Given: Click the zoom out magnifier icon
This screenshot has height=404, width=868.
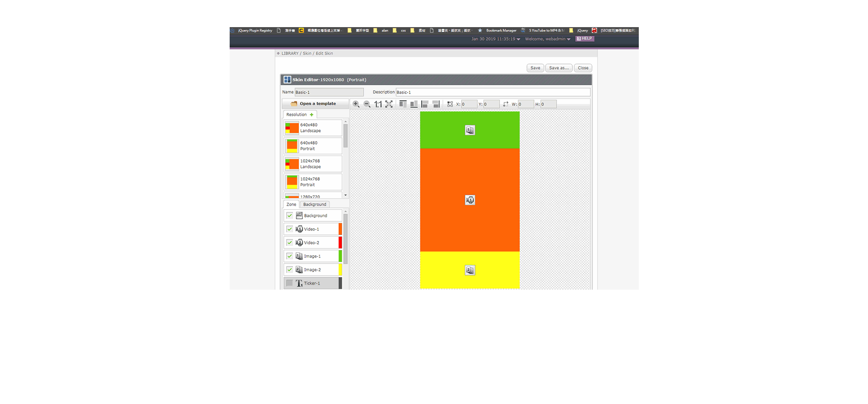Looking at the screenshot, I should pos(367,104).
